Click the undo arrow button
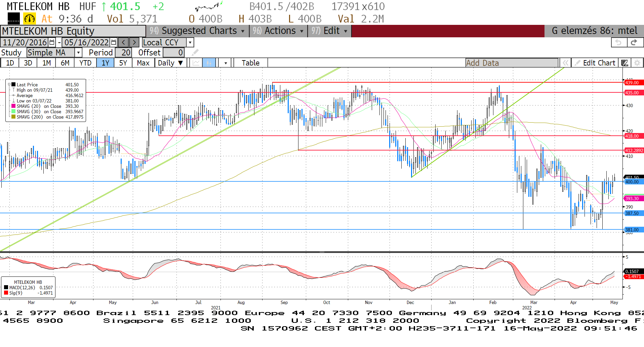 point(619,42)
